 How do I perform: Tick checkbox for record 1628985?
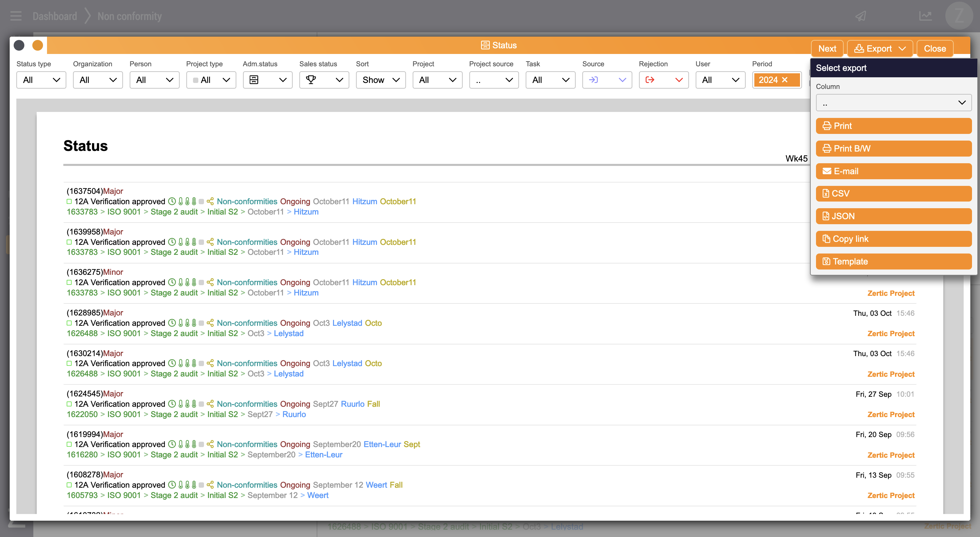[69, 323]
